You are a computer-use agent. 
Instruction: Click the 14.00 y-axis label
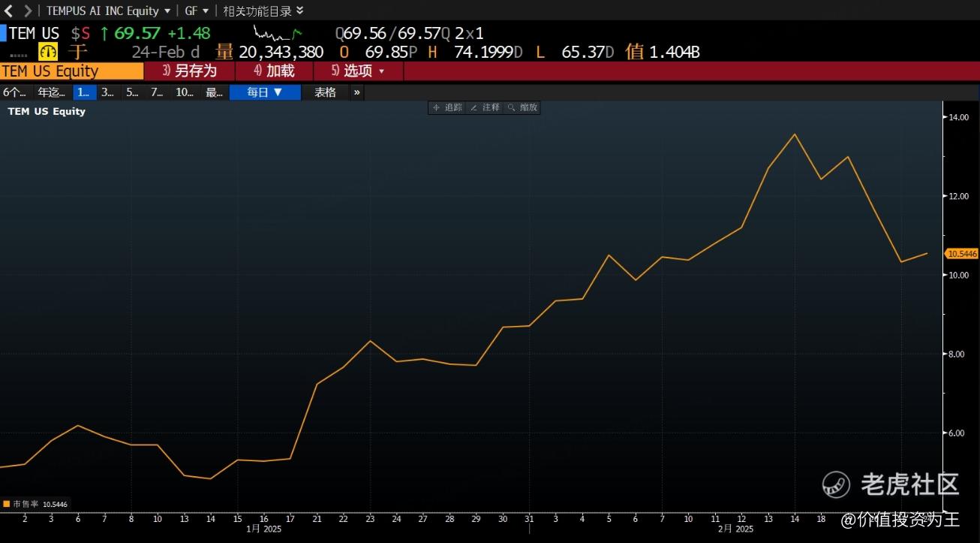click(959, 117)
